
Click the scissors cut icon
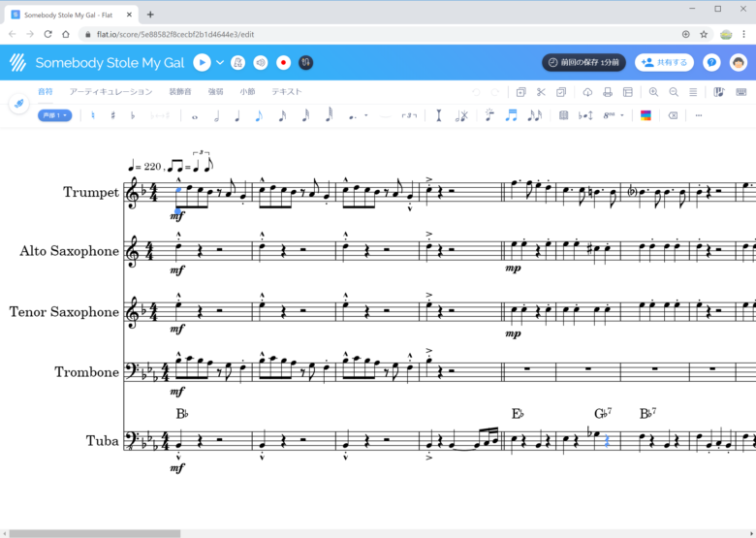[541, 92]
